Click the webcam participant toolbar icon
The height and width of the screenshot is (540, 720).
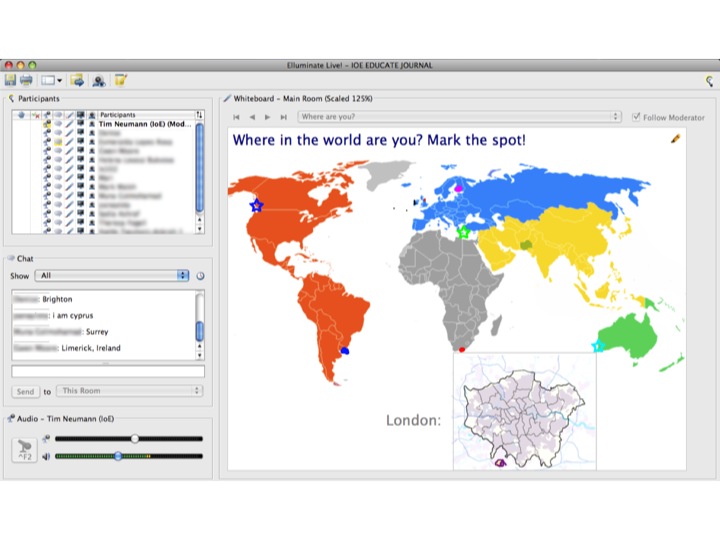[99, 81]
